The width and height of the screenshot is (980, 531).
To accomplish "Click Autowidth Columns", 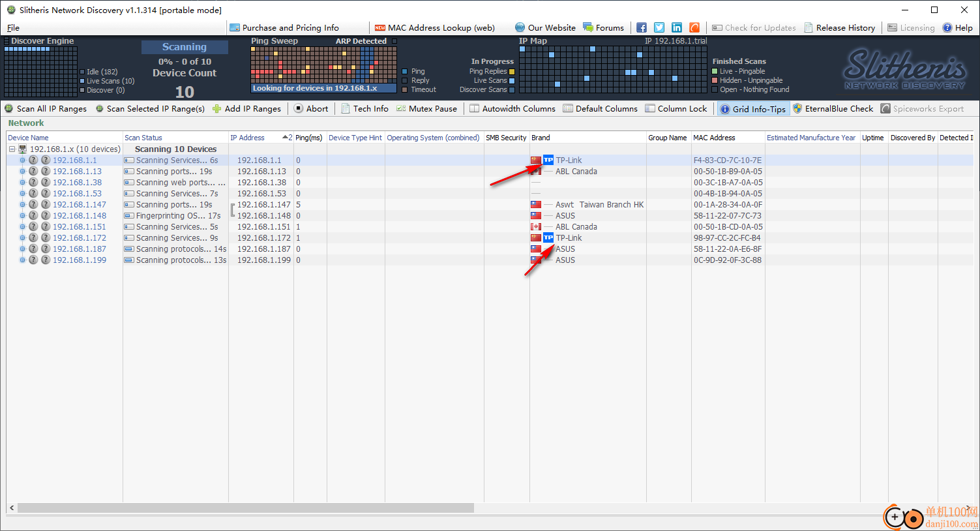I will pos(512,108).
